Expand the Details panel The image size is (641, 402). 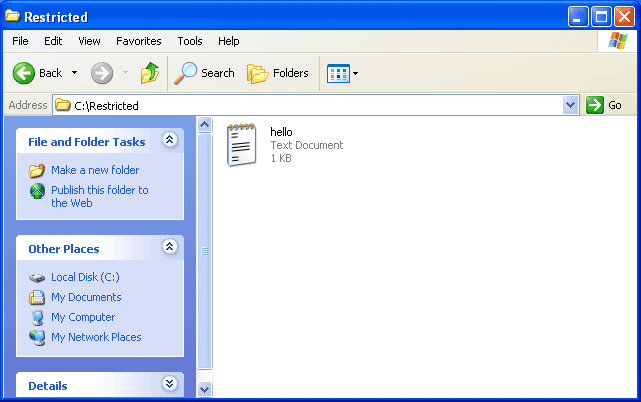(x=169, y=384)
